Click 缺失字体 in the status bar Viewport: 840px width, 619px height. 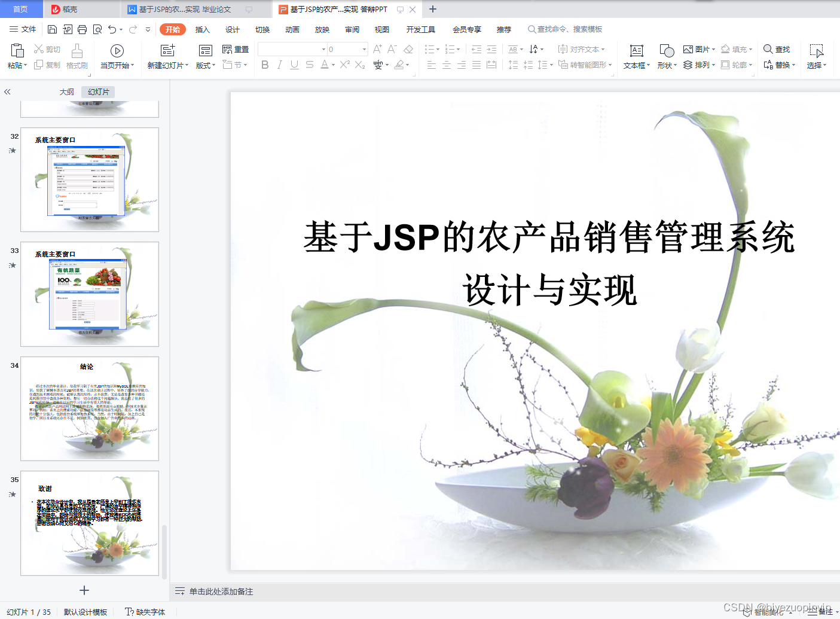pyautogui.click(x=145, y=612)
